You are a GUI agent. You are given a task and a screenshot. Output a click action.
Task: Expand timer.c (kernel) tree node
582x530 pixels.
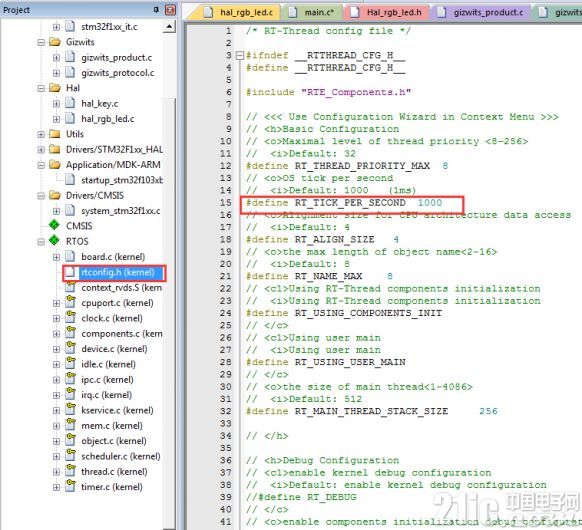coord(56,487)
